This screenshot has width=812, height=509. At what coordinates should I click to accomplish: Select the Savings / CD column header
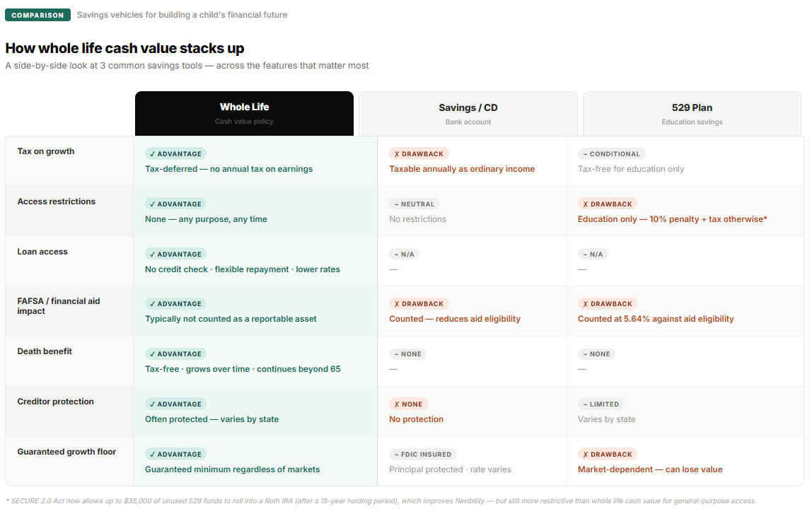(468, 114)
